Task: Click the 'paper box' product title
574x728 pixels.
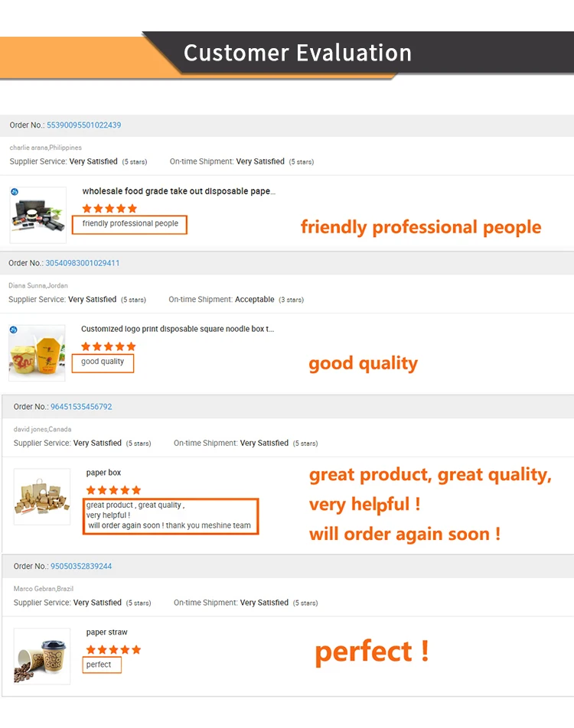Action: (x=103, y=473)
